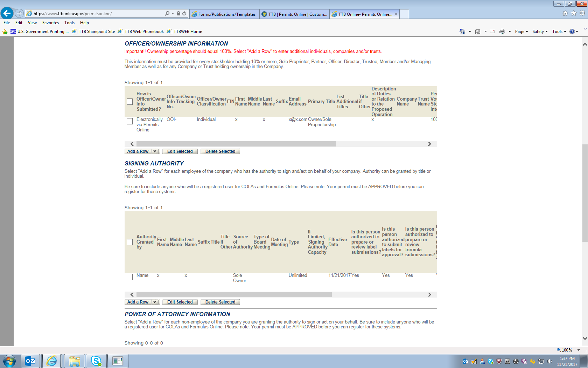
Task: Click the read mail icon
Action: pos(492,32)
